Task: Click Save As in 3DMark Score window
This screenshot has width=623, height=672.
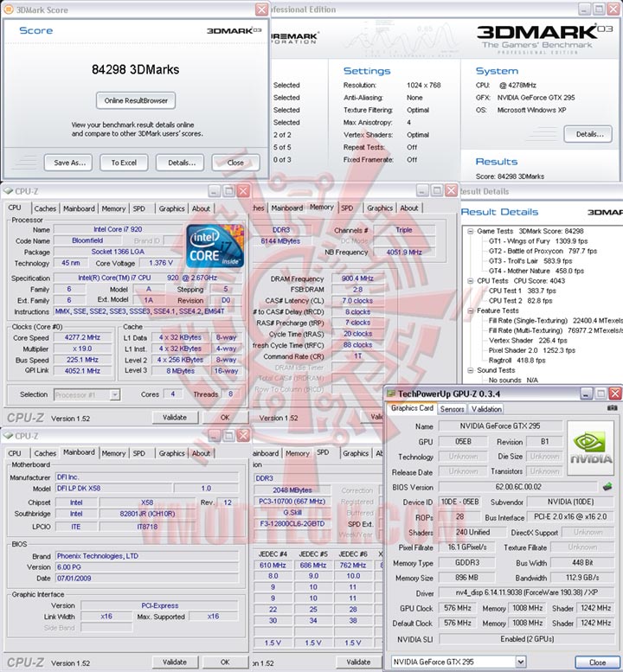Action: tap(68, 163)
